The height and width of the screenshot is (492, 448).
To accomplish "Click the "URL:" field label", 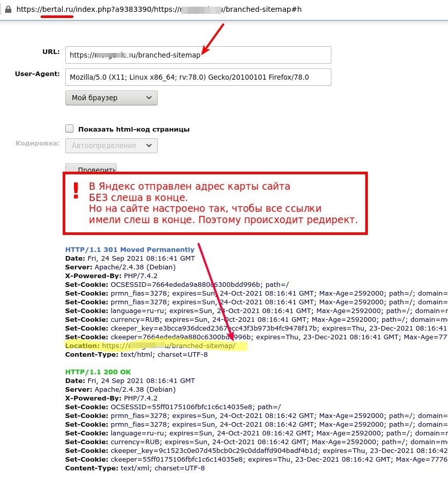I will coord(51,52).
